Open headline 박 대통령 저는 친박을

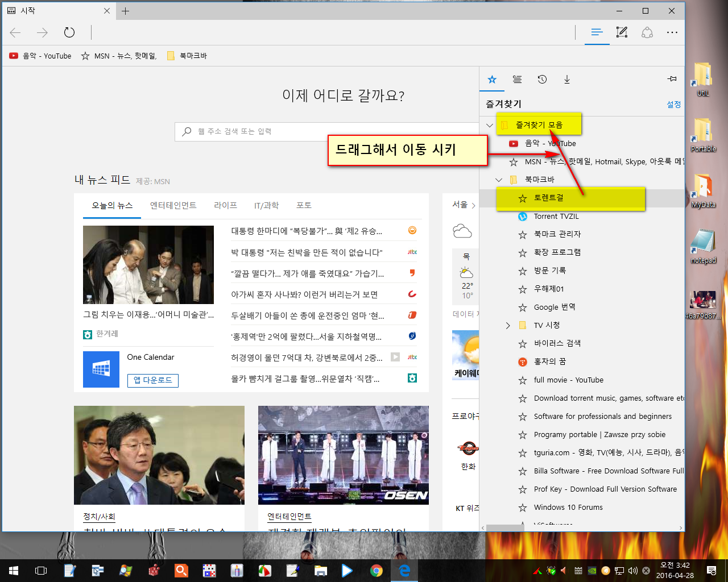pyautogui.click(x=307, y=252)
